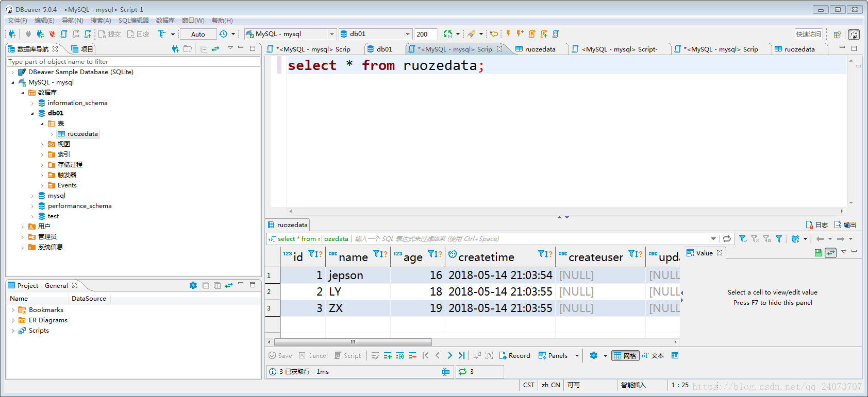Click the disconnect red plug toolbar icon
Viewport: 868px width, 397px height.
click(52, 34)
